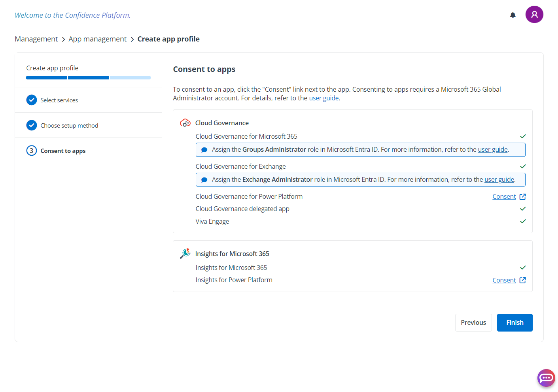Open the App management breadcrumb link
Image resolution: width=558 pixels, height=392 pixels.
(97, 39)
